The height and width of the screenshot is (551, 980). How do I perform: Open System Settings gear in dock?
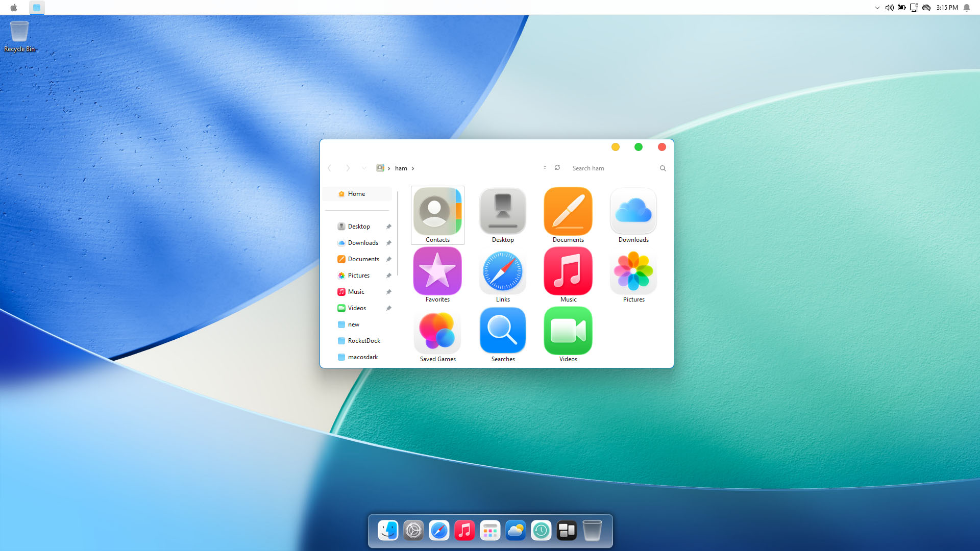tap(413, 531)
